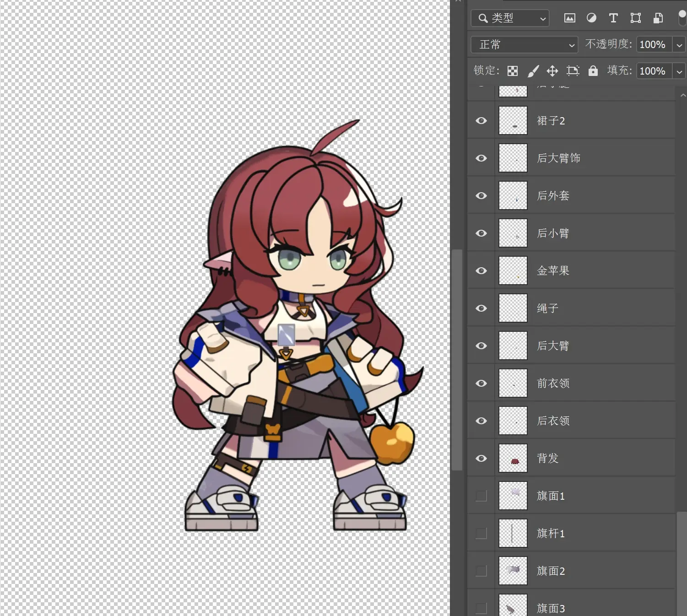Show the 旗面1 layer

(481, 496)
